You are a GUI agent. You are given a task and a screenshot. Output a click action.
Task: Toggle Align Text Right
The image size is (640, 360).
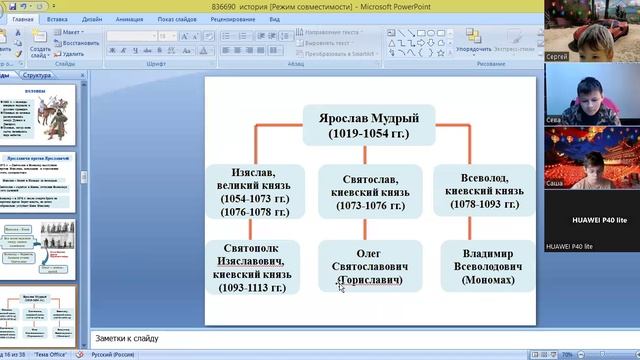249,50
